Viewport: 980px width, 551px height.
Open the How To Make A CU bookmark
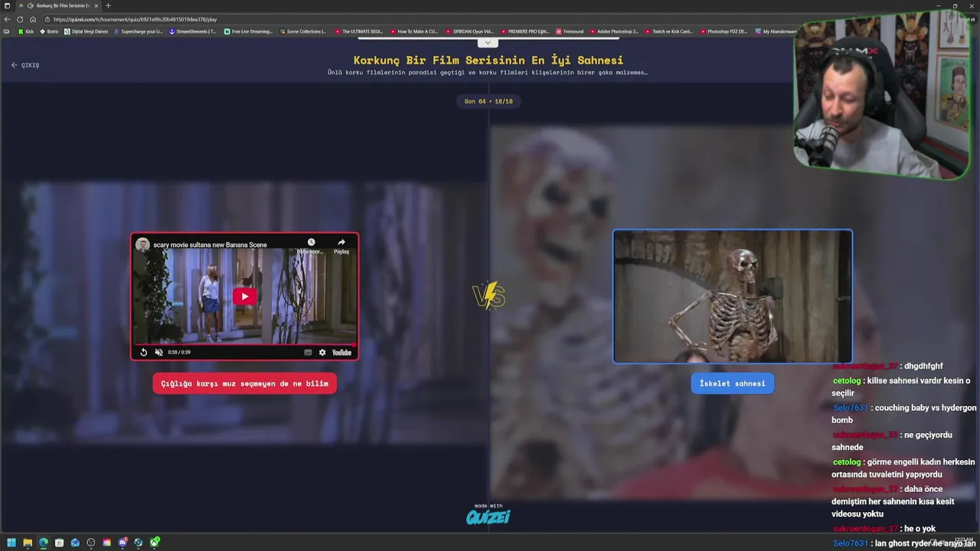pyautogui.click(x=414, y=31)
